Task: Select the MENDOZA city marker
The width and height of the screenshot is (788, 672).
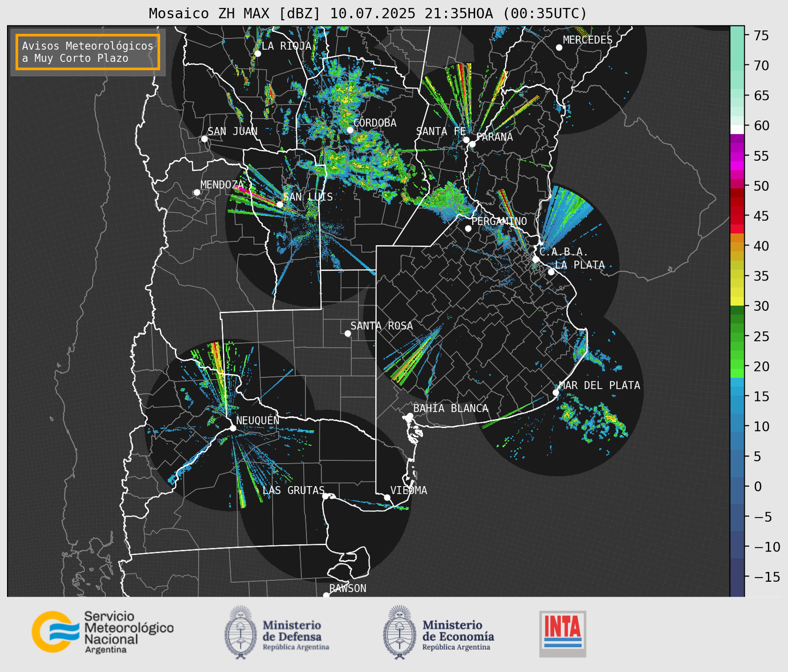Action: (x=197, y=193)
